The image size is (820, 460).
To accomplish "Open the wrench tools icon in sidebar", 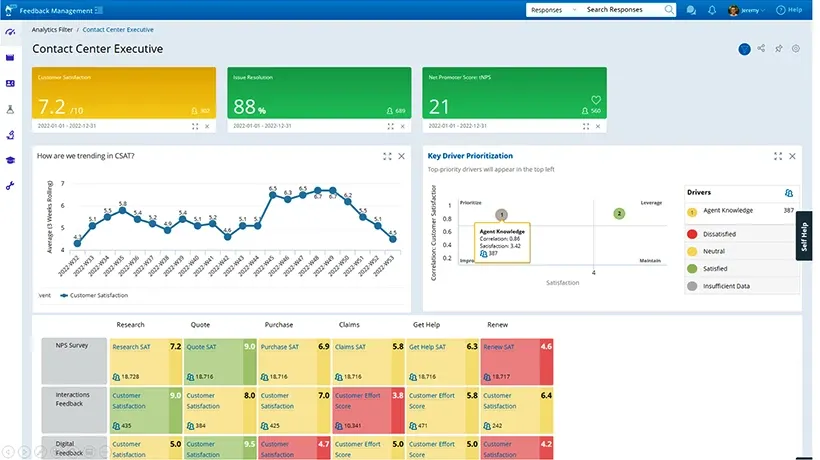I will tap(10, 186).
